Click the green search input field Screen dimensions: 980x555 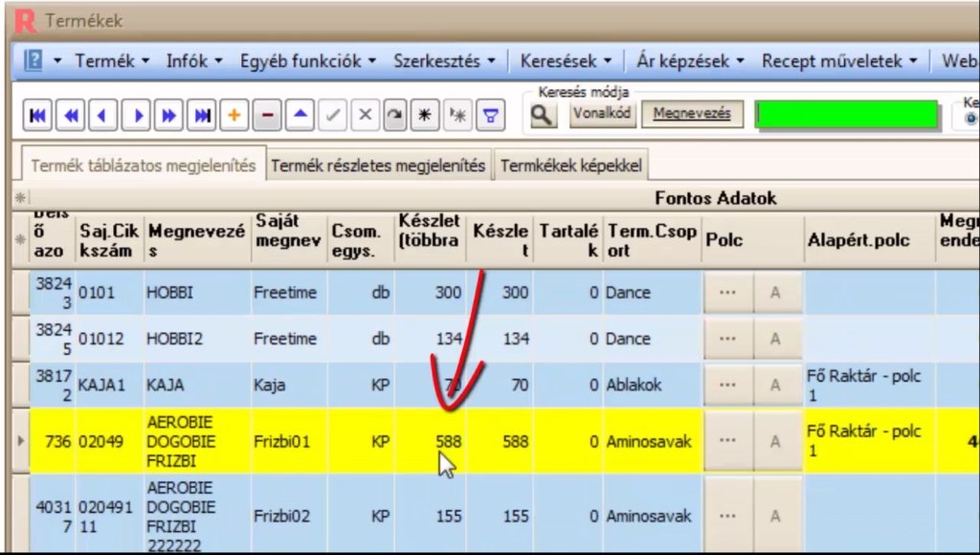[x=846, y=113]
